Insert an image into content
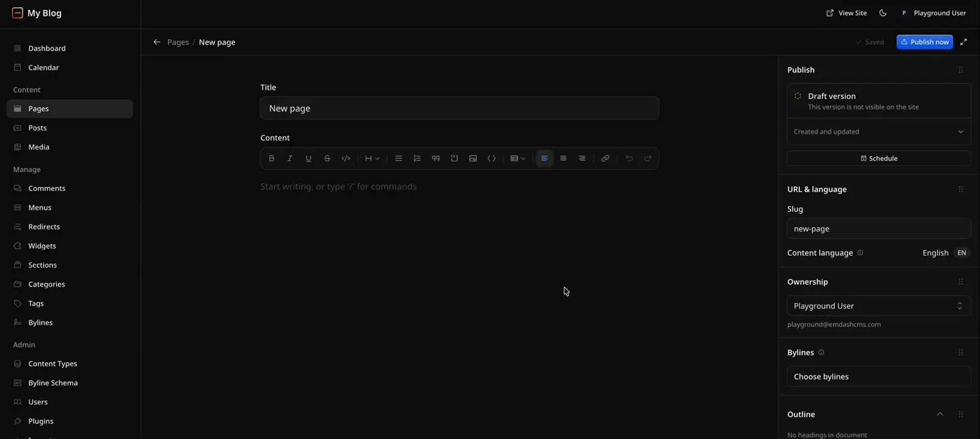This screenshot has width=980, height=439. click(x=473, y=159)
